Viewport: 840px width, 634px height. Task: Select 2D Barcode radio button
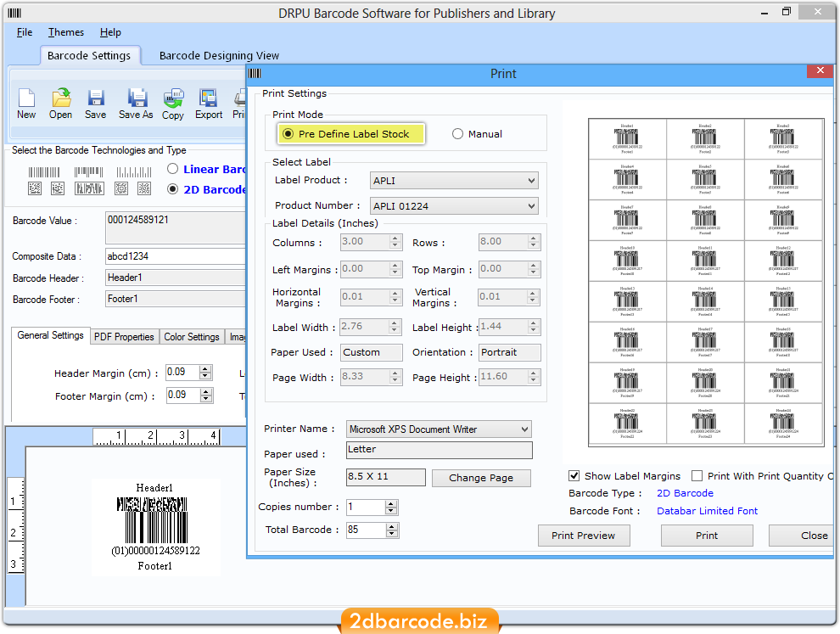pos(172,188)
